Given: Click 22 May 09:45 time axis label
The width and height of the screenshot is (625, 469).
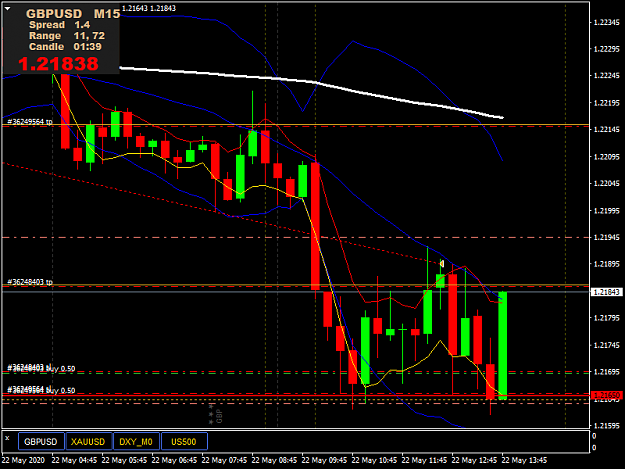Looking at the screenshot, I should (324, 460).
